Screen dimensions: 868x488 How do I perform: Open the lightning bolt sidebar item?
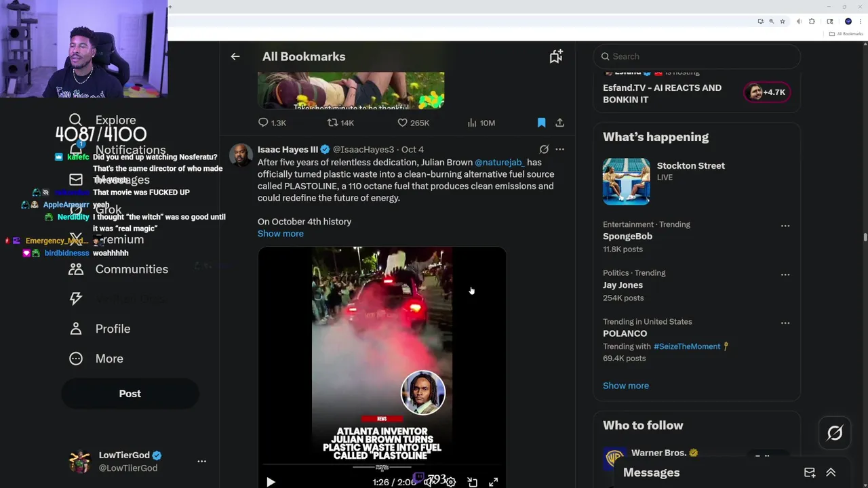point(76,299)
